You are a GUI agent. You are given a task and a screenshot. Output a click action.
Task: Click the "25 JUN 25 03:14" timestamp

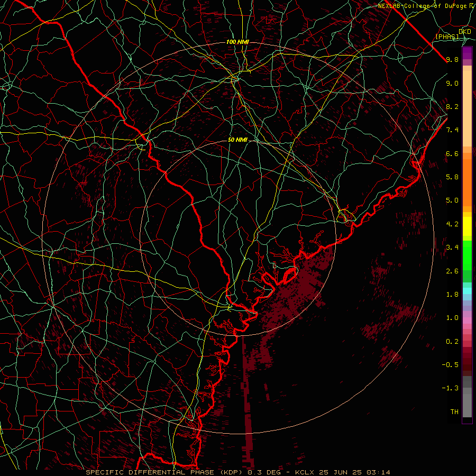pos(354,472)
